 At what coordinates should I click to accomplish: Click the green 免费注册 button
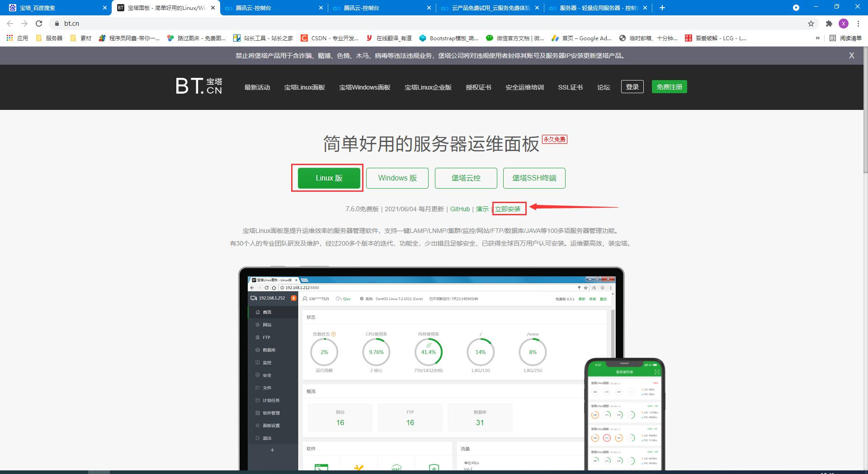point(670,87)
